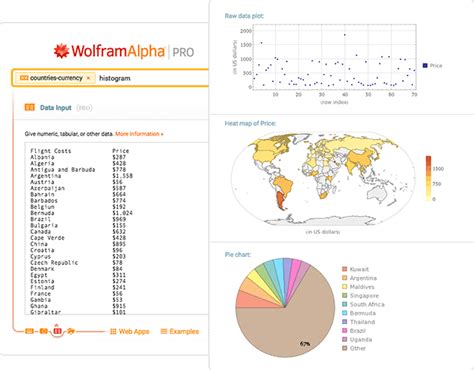The width and height of the screenshot is (474, 370).
Task: Click the Brazil legend label in the pie chart
Action: [358, 331]
